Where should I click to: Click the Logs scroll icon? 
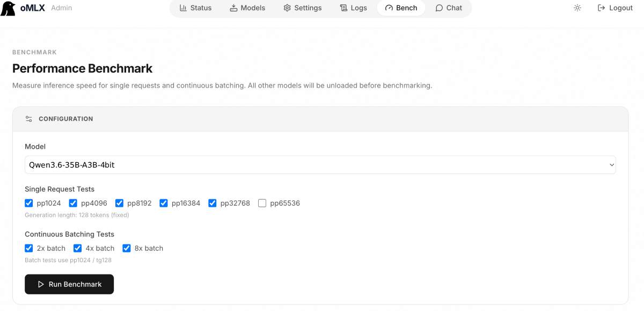(343, 8)
